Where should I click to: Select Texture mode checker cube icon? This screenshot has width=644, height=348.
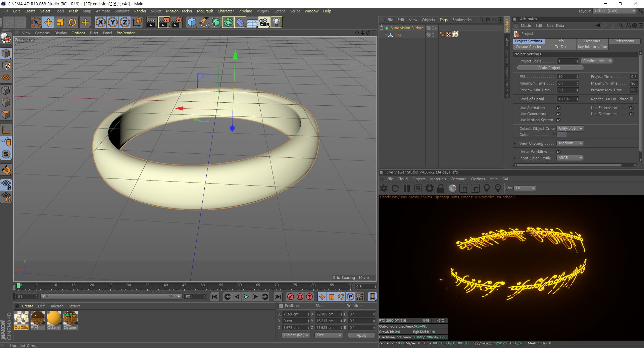[x=6, y=65]
